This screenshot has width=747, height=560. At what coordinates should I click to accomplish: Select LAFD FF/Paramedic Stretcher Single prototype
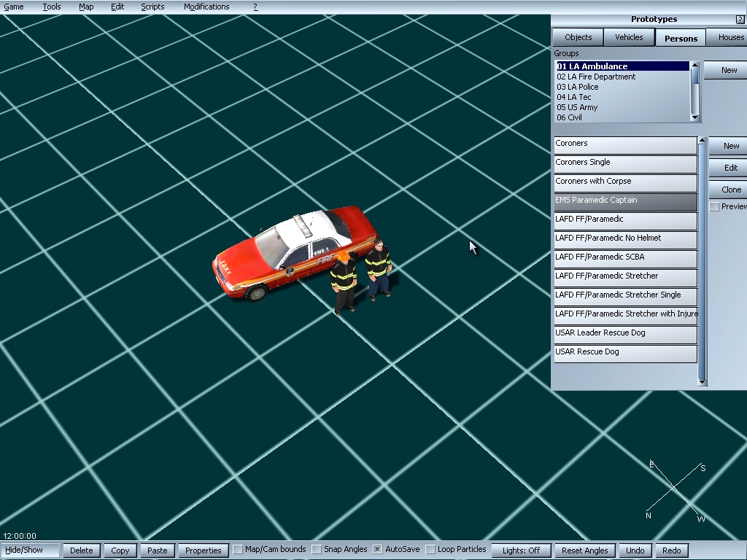tap(625, 297)
